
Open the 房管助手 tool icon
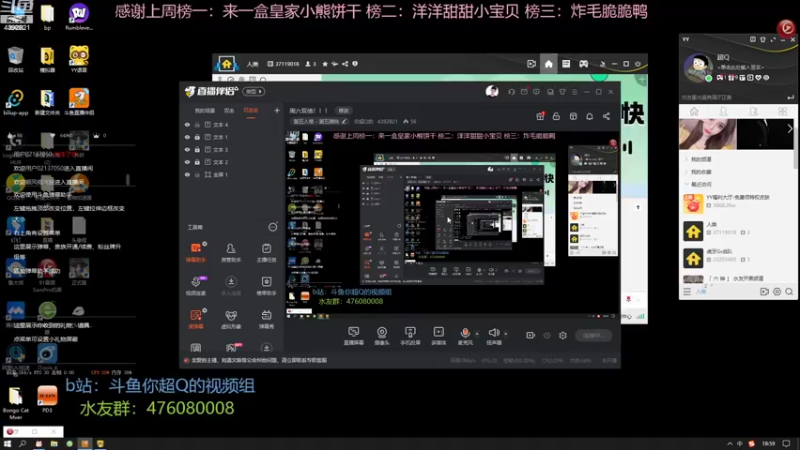[231, 252]
